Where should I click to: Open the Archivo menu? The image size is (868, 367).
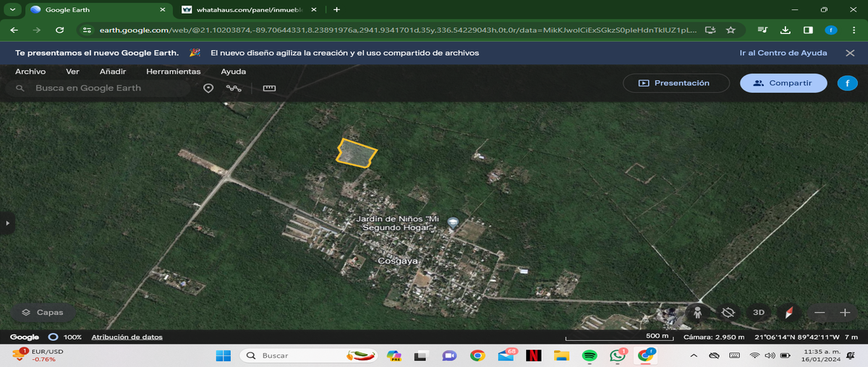30,72
